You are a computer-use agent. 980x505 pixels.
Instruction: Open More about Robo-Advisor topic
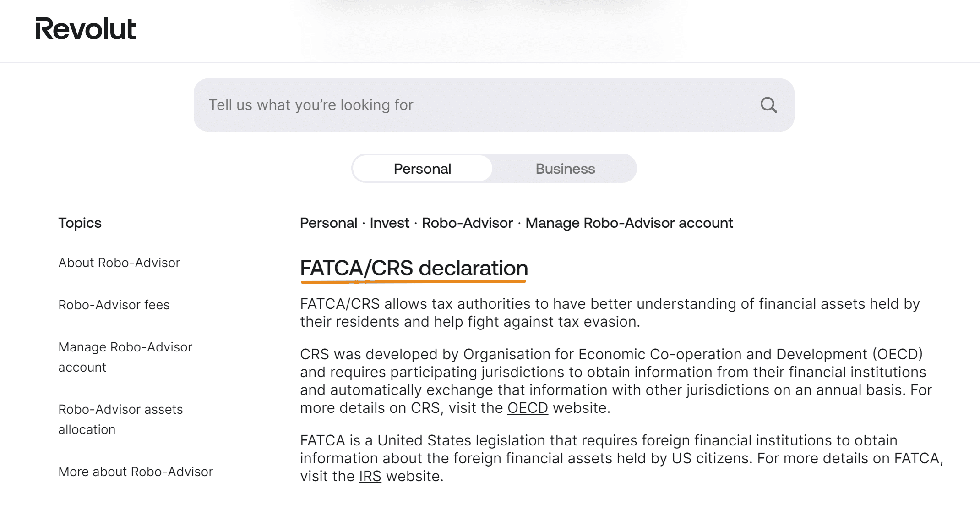click(x=136, y=472)
